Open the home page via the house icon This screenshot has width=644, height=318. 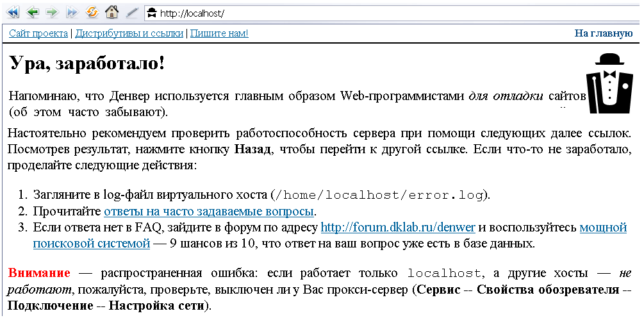tap(111, 12)
